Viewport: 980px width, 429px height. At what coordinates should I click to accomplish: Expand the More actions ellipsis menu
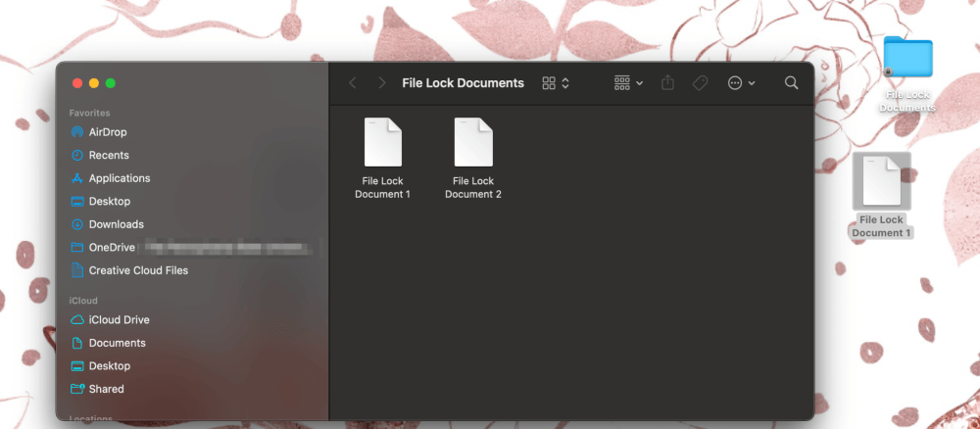(741, 83)
